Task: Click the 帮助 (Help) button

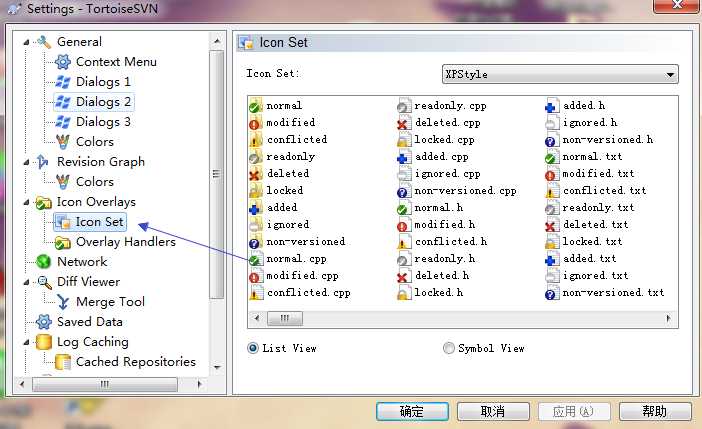Action: pos(655,411)
